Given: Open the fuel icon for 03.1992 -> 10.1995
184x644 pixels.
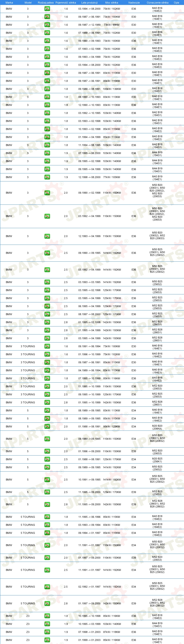Looking at the screenshot, I should point(47,113).
